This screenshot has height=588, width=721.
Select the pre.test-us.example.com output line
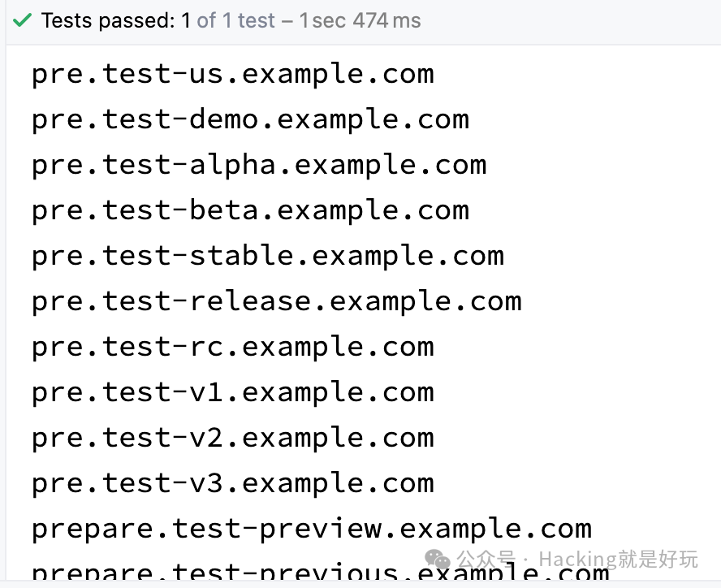click(233, 74)
